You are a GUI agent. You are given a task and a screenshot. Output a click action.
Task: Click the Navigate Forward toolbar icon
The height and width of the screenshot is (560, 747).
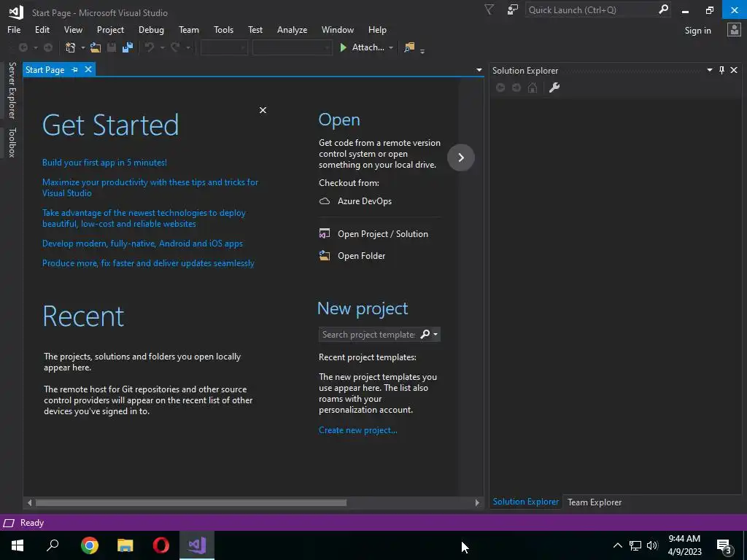coord(48,47)
